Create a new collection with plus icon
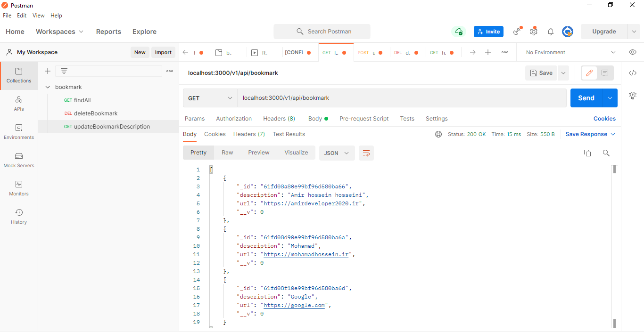Image resolution: width=644 pixels, height=332 pixels. click(x=47, y=71)
